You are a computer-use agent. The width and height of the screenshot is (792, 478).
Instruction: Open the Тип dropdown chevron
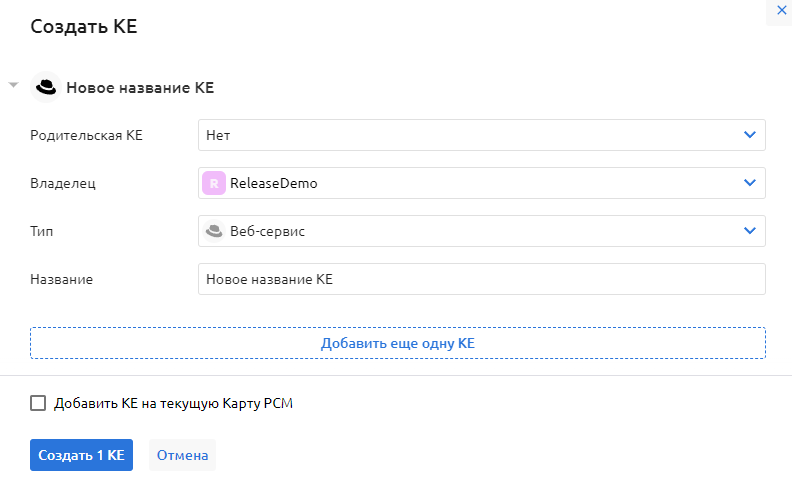coord(749,231)
